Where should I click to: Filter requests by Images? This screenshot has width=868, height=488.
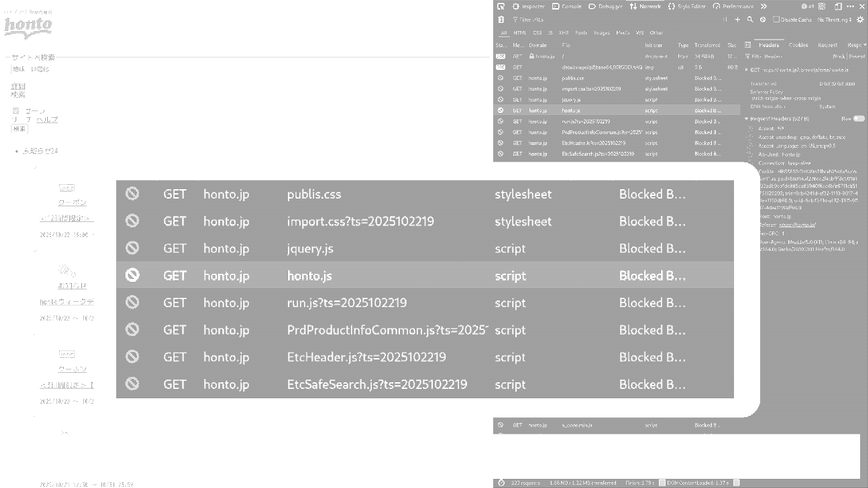(602, 33)
